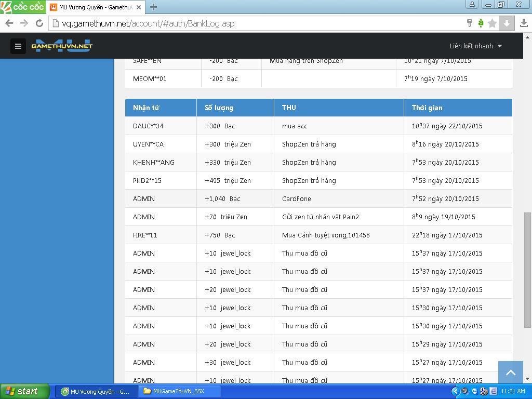Open the saved passwords key icon

tap(469, 23)
